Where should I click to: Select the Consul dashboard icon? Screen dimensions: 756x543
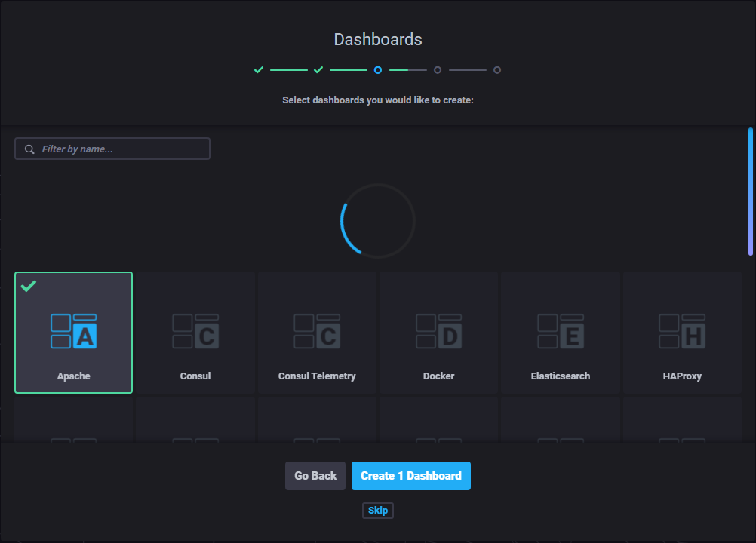click(x=195, y=331)
